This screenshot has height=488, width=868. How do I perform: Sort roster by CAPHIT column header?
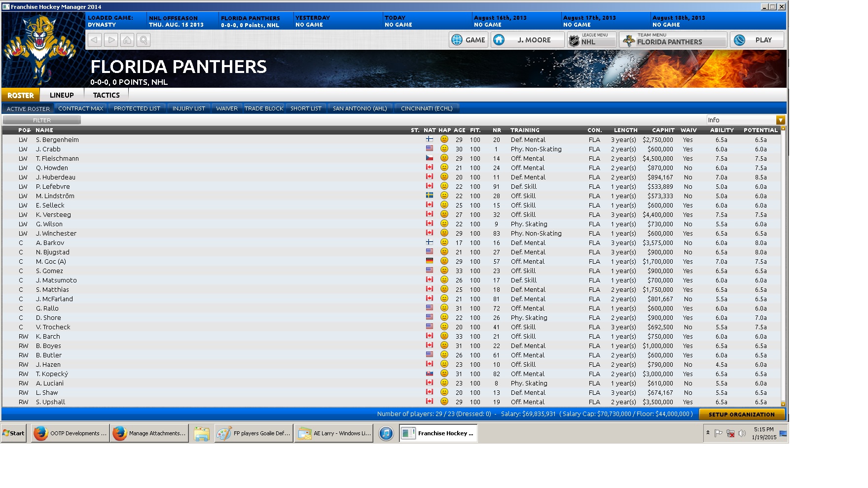pos(663,130)
